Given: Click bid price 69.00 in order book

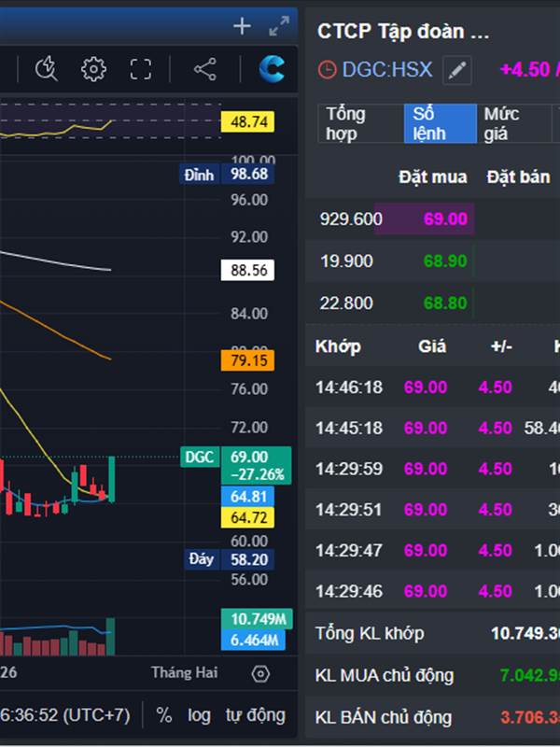Looking at the screenshot, I should pos(445,219).
